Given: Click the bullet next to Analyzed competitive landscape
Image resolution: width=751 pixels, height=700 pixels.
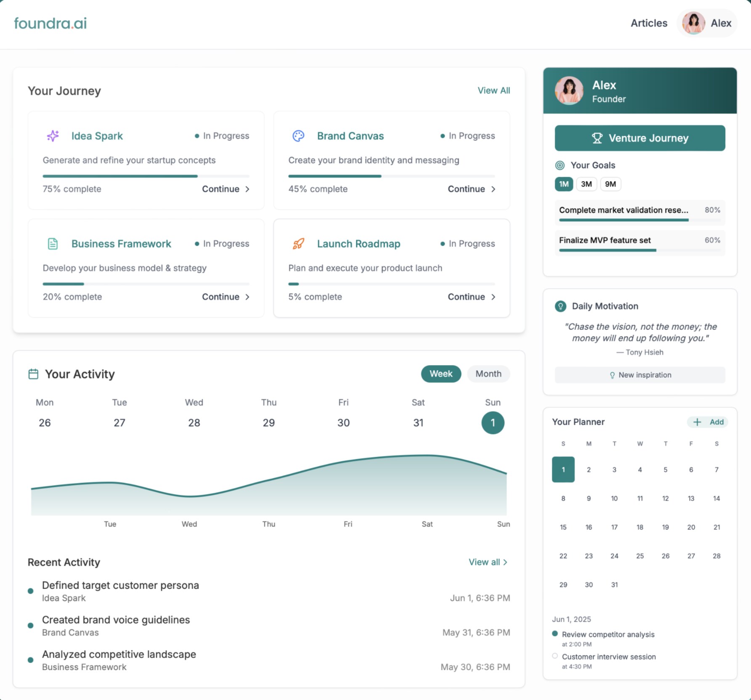Looking at the screenshot, I should (x=30, y=660).
